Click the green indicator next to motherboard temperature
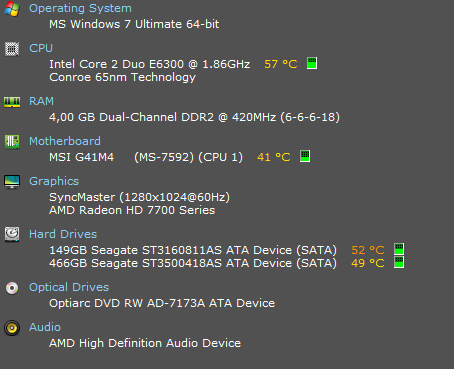This screenshot has width=454, height=369. 305,156
